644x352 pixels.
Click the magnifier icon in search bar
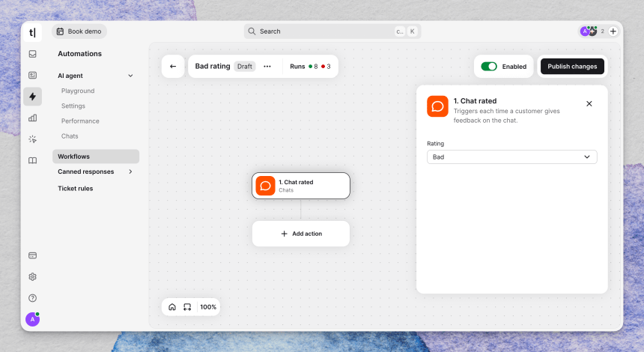coord(252,31)
